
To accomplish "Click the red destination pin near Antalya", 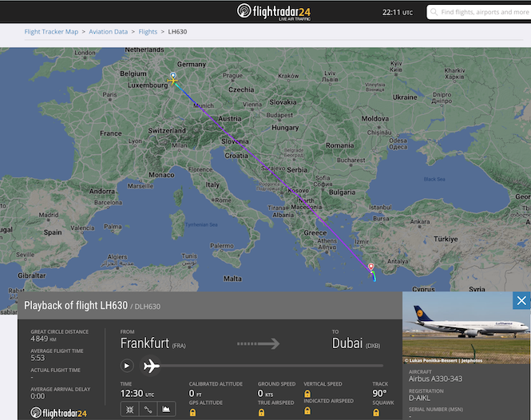I will (x=371, y=267).
